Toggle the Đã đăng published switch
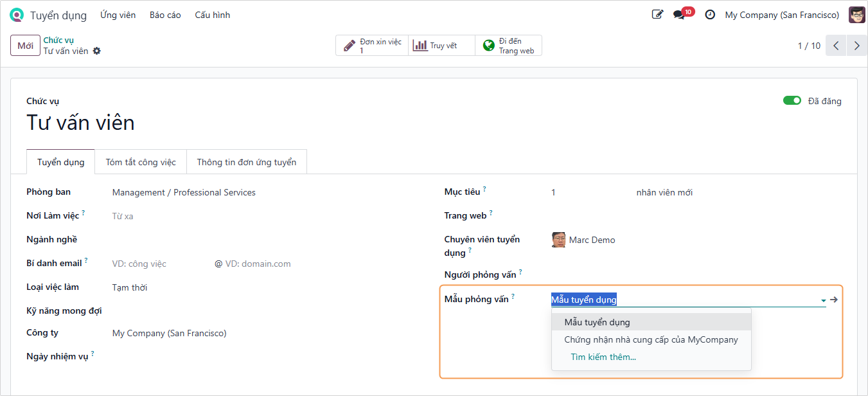Image resolution: width=868 pixels, height=396 pixels. click(x=792, y=100)
